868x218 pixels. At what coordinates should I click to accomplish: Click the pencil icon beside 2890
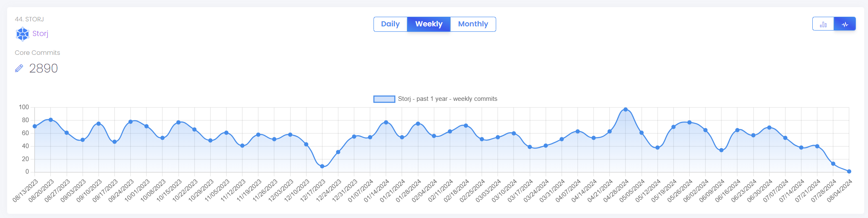[19, 68]
